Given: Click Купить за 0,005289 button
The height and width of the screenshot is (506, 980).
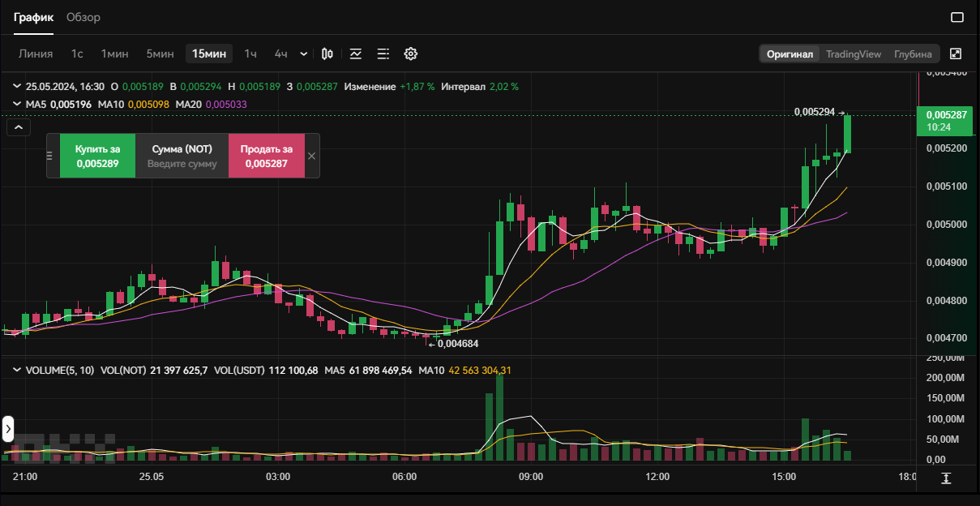Looking at the screenshot, I should tap(97, 156).
